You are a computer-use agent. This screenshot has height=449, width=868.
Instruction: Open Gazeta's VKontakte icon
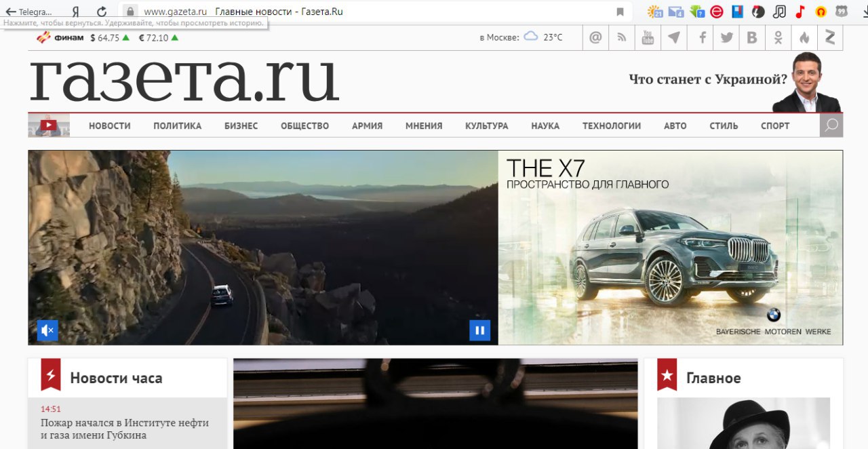tap(752, 37)
